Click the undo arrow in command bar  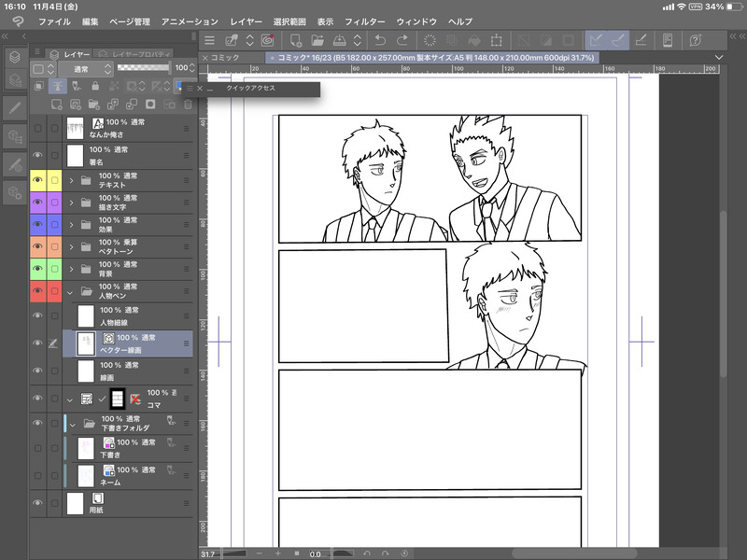pyautogui.click(x=380, y=40)
